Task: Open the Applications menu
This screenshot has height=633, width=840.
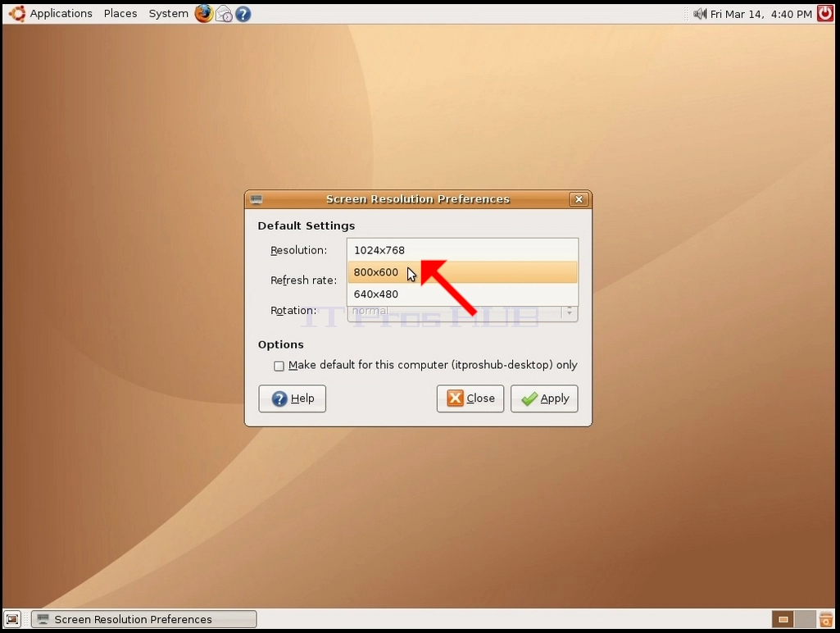Action: coord(61,13)
